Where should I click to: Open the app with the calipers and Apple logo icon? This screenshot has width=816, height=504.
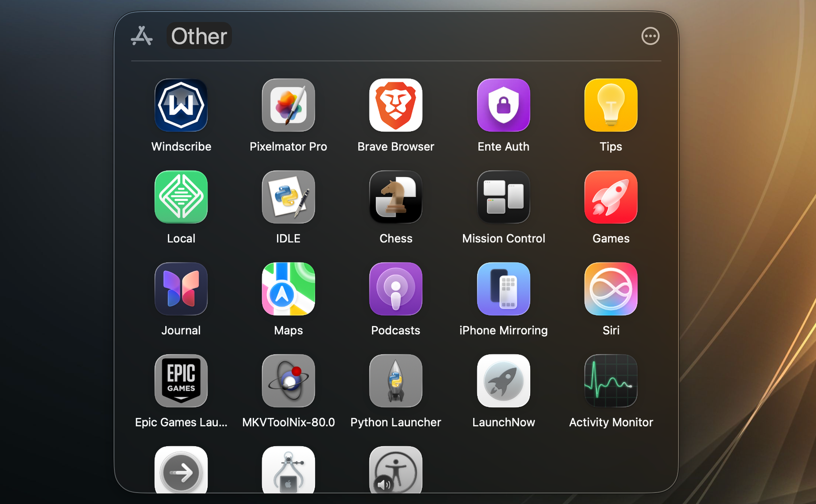[x=288, y=470]
